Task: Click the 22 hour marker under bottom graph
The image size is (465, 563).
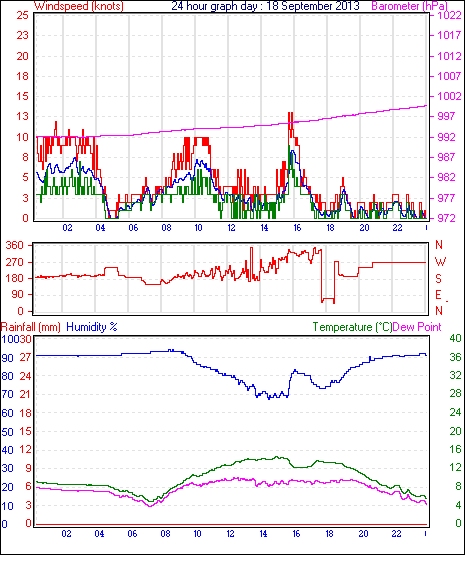Action: click(396, 534)
